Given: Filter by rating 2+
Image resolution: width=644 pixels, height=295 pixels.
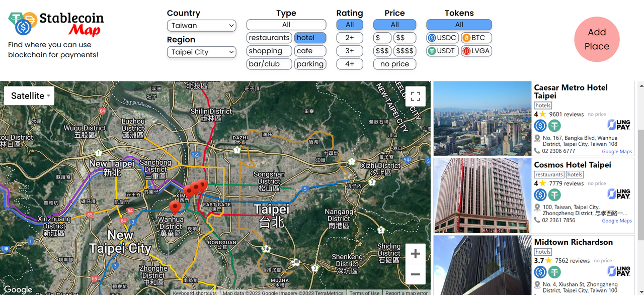Looking at the screenshot, I should coord(350,38).
